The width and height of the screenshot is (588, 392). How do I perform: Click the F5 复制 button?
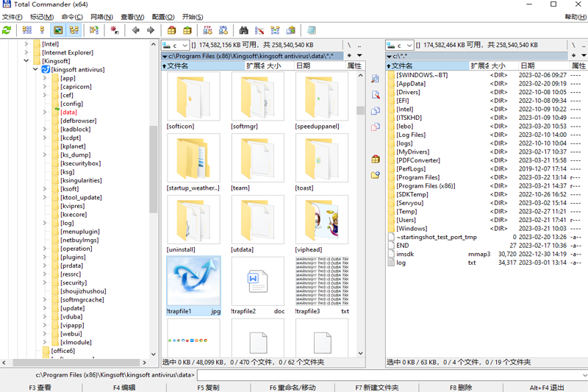208,388
